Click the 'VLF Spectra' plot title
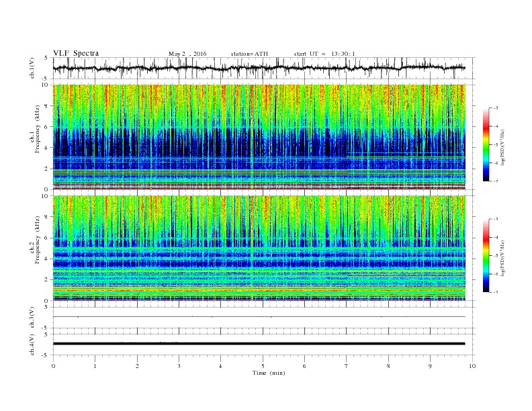This screenshot has height=411, width=532. pos(76,53)
